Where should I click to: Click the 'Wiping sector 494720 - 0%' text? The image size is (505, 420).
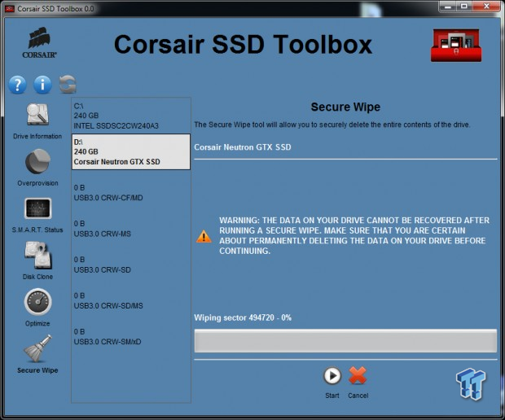point(243,317)
